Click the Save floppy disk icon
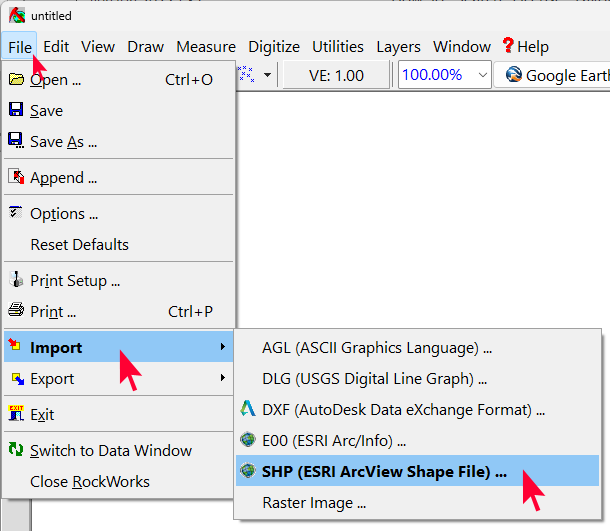This screenshot has height=531, width=610. coord(16,111)
